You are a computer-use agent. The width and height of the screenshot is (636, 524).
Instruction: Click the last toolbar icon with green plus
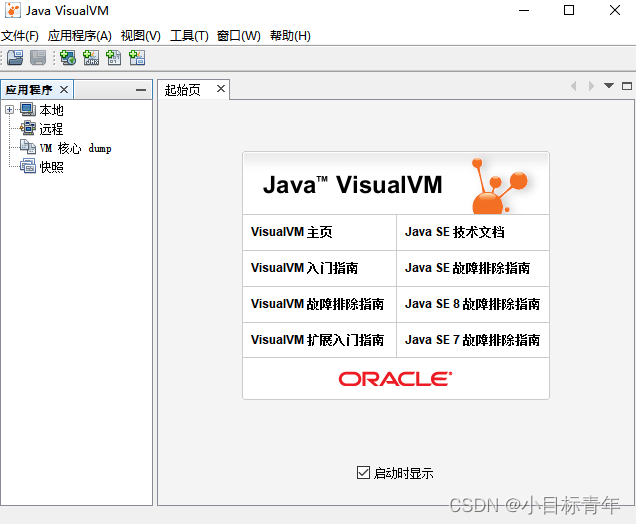pyautogui.click(x=137, y=58)
